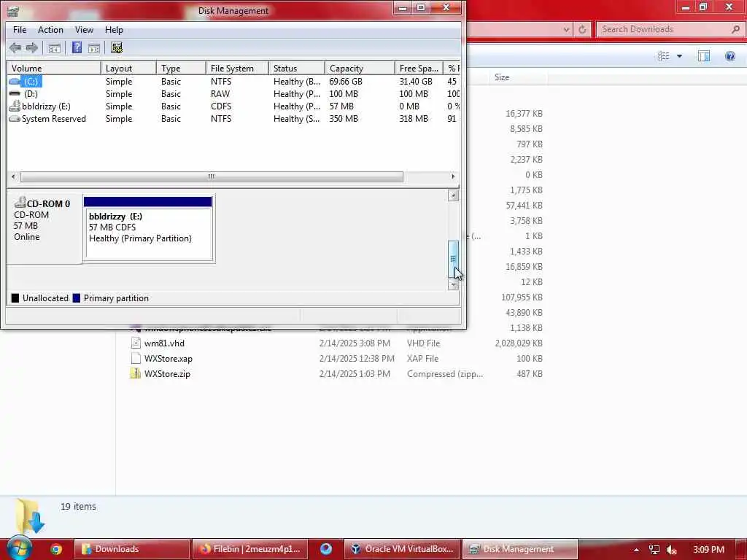Click the blue globe browser taskbar icon

tap(326, 549)
